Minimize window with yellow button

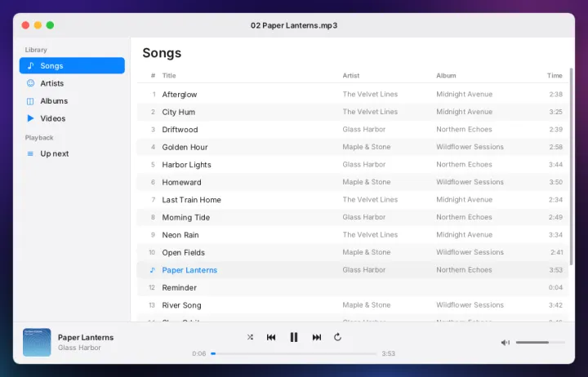(x=38, y=25)
